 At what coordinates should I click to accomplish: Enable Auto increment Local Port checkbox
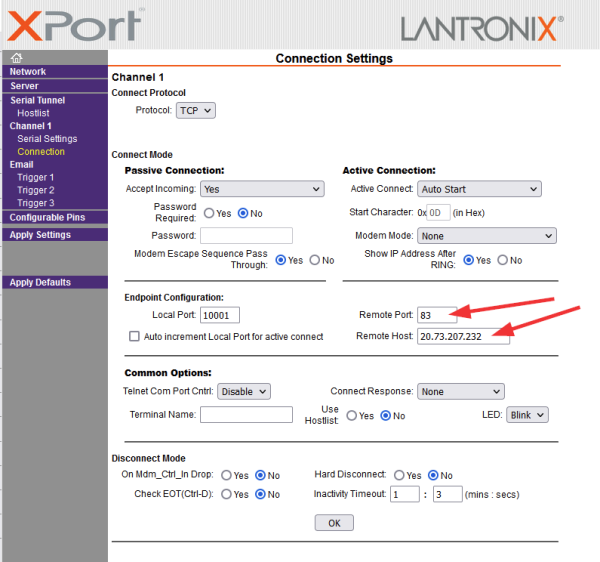click(x=134, y=336)
